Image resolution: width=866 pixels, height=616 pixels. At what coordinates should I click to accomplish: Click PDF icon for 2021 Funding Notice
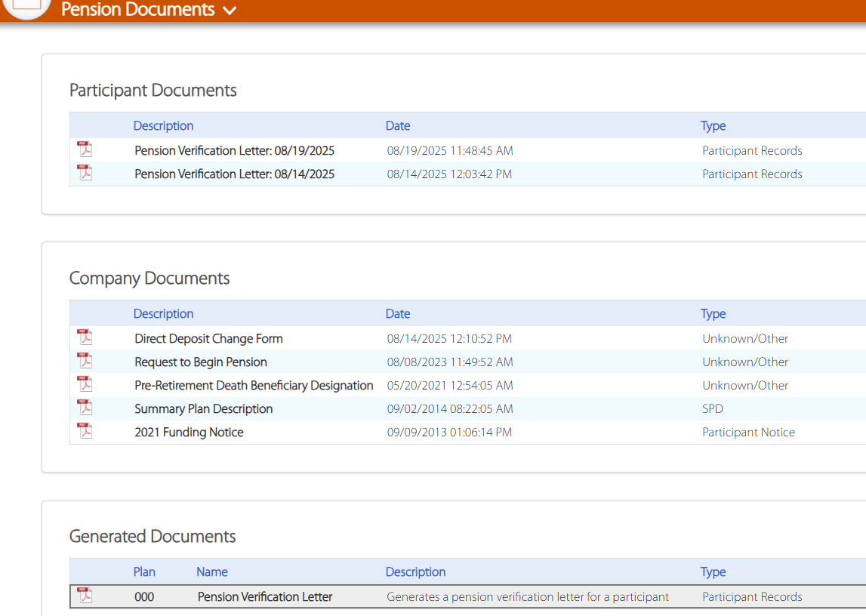pos(85,430)
